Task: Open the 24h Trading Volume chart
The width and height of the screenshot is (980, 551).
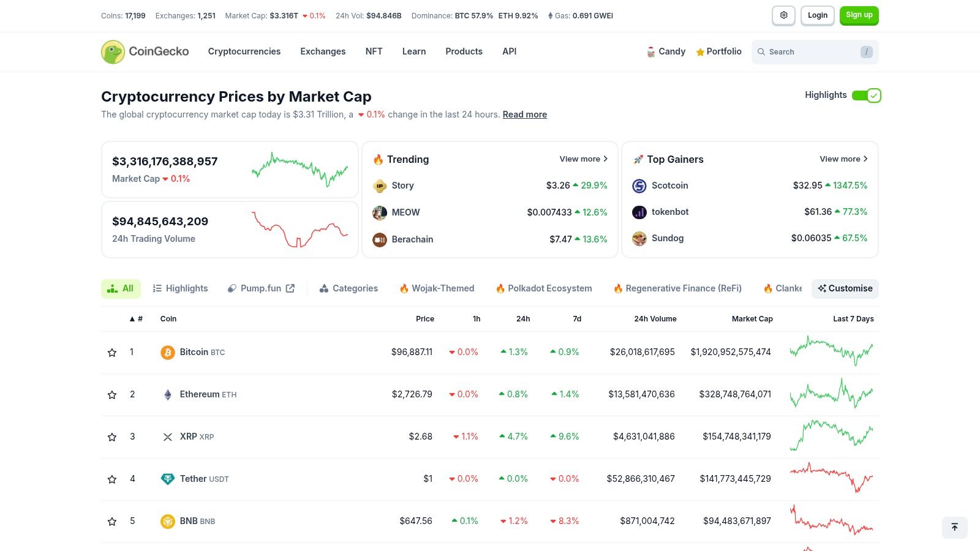Action: (x=300, y=230)
